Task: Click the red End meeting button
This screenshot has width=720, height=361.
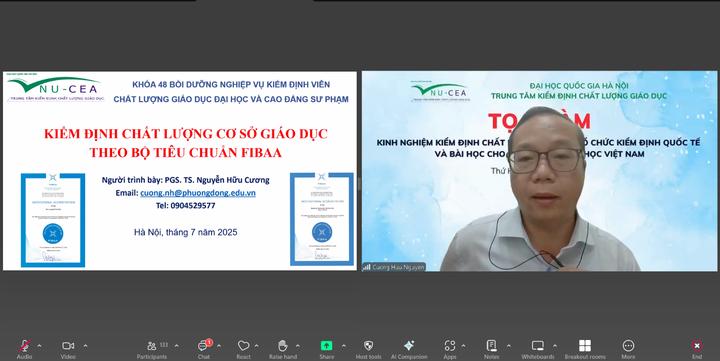Action: pyautogui.click(x=697, y=345)
